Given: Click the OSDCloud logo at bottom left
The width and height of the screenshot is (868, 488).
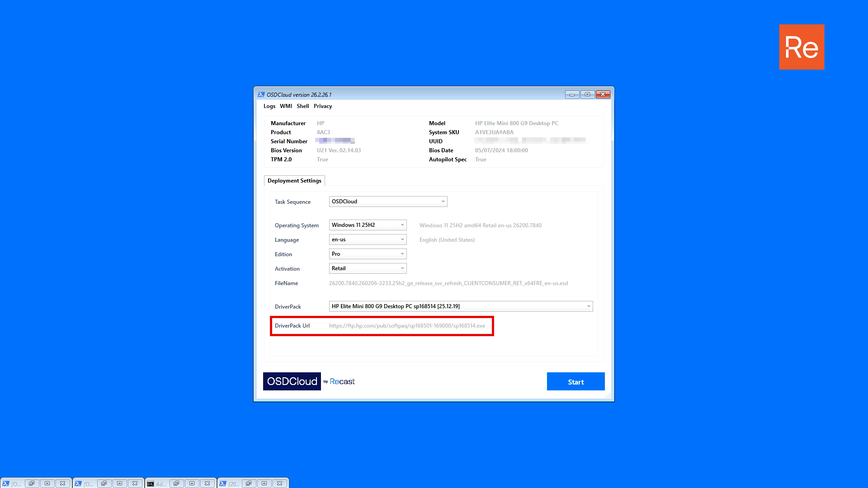Looking at the screenshot, I should [292, 381].
